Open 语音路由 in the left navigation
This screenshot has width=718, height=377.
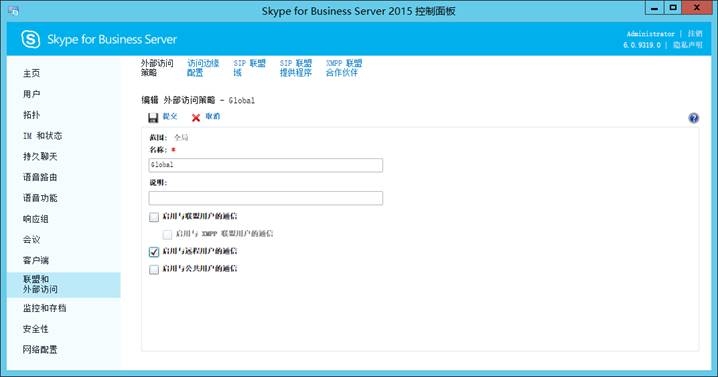tap(40, 177)
